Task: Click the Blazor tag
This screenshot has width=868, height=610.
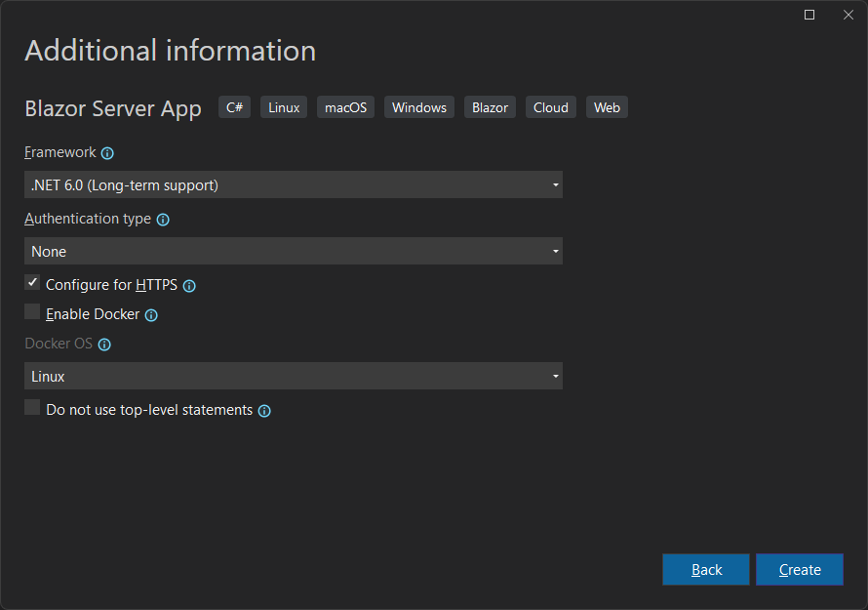Action: [490, 107]
